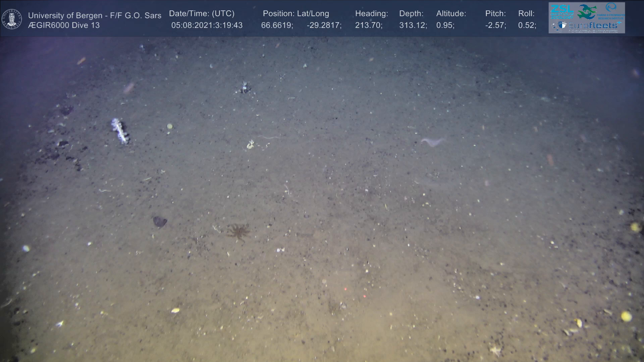
Task: Click the Pitch value -2.57
Action: coord(495,25)
